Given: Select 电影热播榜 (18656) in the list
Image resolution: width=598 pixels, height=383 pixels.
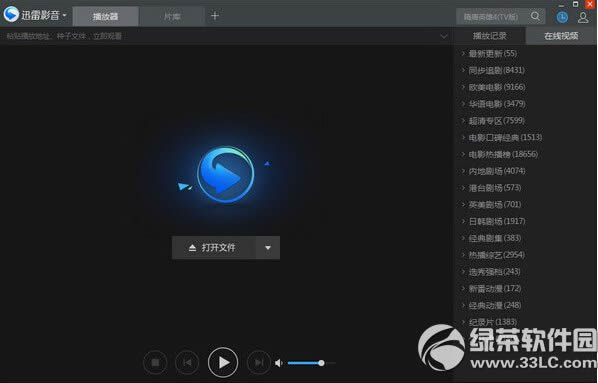Looking at the screenshot, I should click(x=503, y=154).
